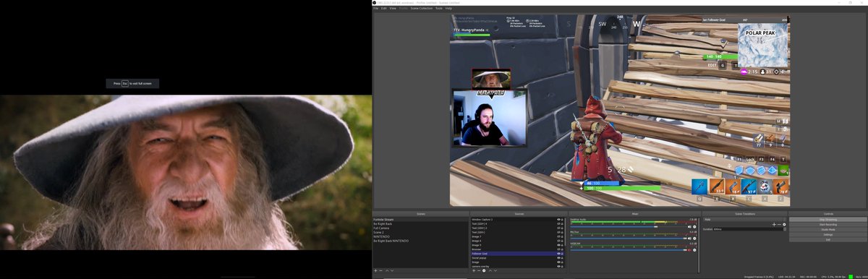Open the Help menu in OBS

tap(448, 8)
